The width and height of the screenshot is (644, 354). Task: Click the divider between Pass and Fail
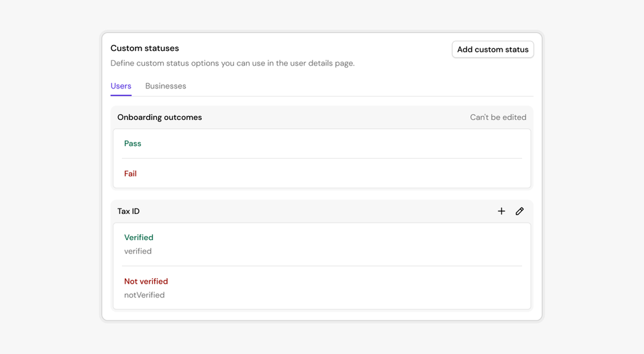pos(322,158)
